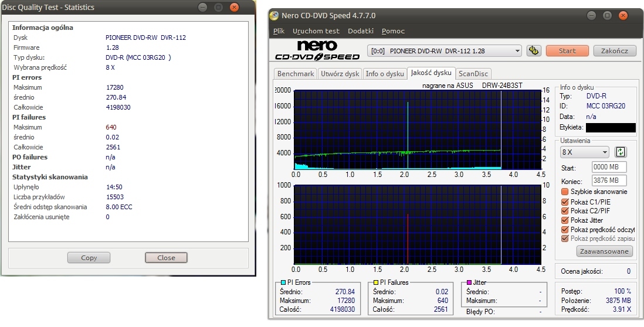Toggle the Szybkie skanowanie checkbox

point(565,192)
